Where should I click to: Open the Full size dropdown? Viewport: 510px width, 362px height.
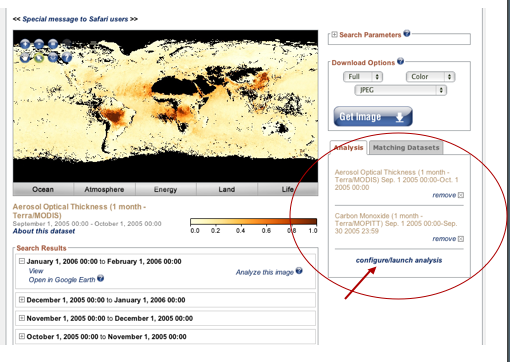pos(363,77)
